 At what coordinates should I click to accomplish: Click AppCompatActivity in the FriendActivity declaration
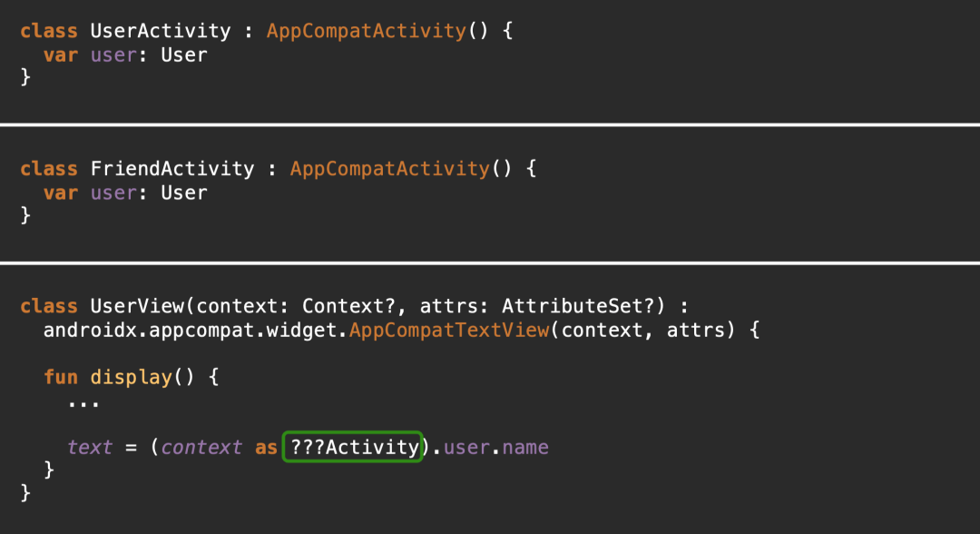coord(390,169)
